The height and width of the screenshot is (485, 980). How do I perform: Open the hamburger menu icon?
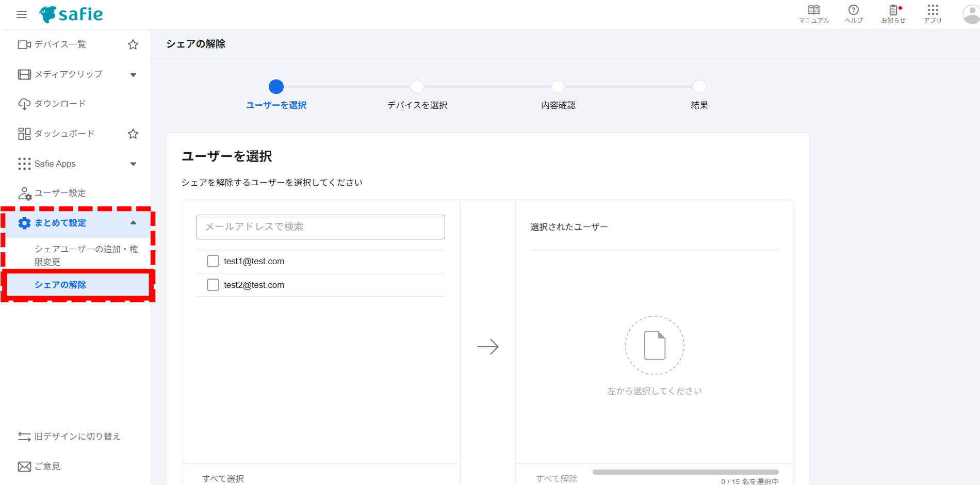[22, 14]
